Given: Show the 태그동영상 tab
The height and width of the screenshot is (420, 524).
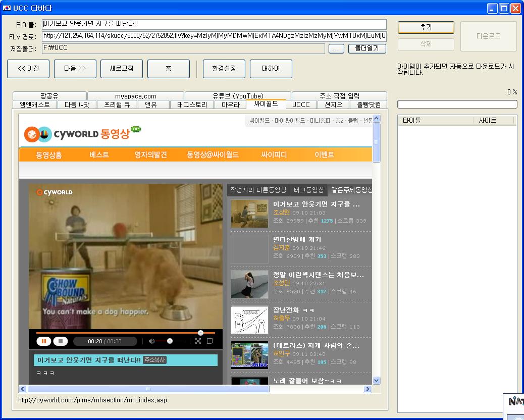Looking at the screenshot, I should pos(309,190).
